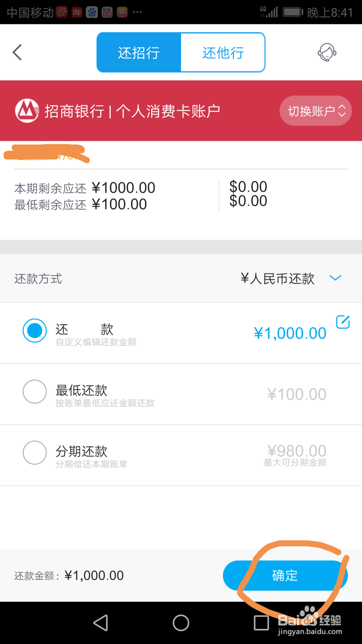Tap the ¥1,000.00 repayment amount value

point(290,333)
